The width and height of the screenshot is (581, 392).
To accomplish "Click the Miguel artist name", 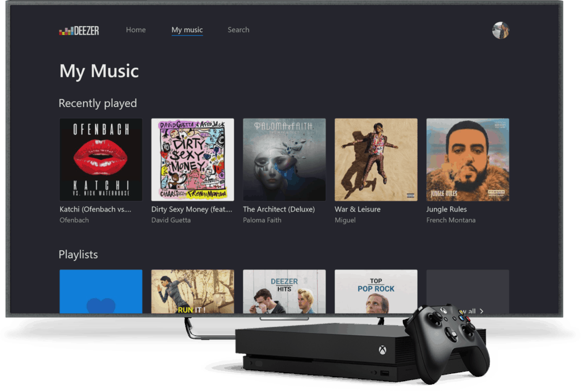I will 345,220.
